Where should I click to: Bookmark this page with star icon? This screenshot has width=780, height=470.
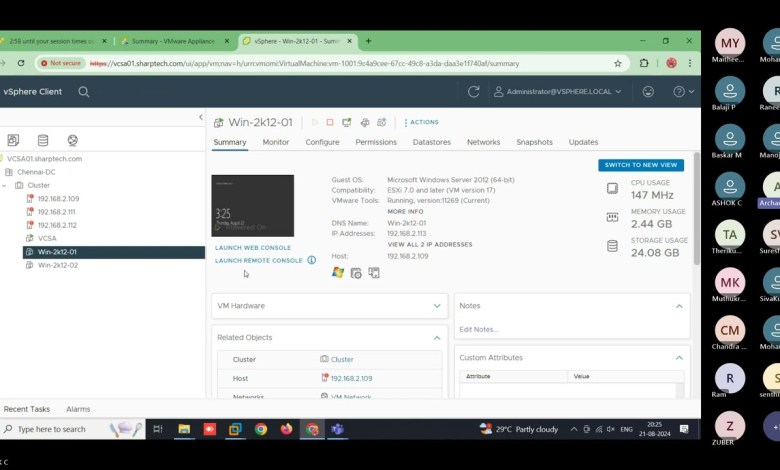coord(618,63)
